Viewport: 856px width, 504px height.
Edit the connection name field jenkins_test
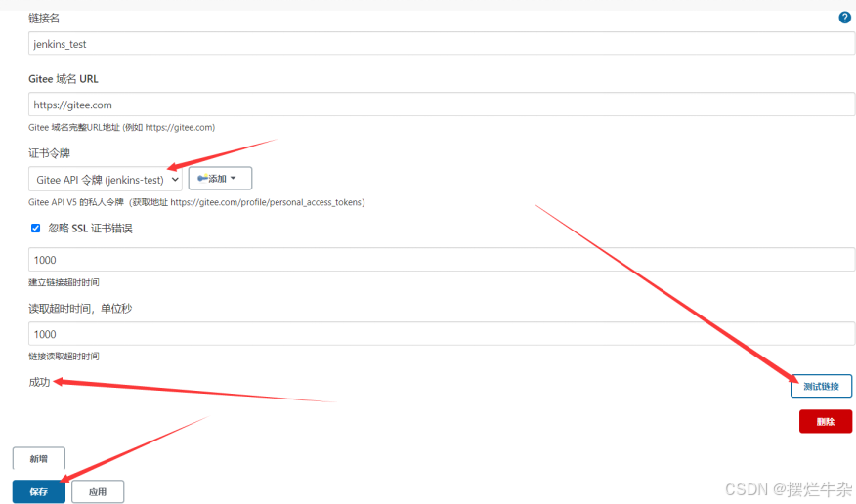click(x=441, y=44)
